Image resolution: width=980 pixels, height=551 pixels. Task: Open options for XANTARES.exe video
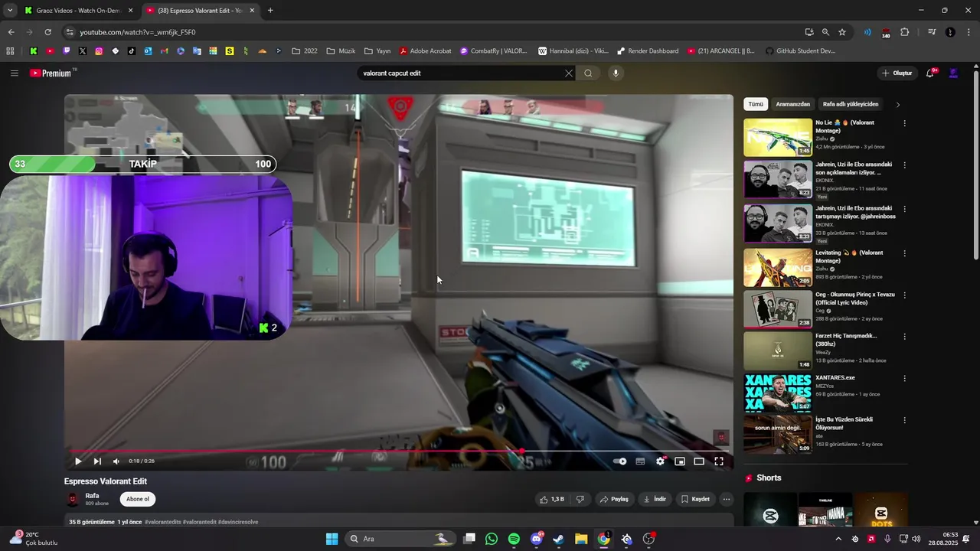[x=904, y=378]
